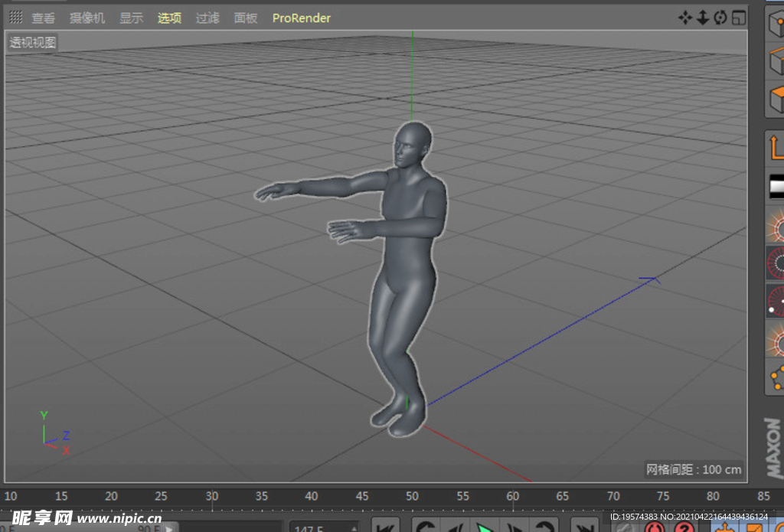Jump to frame 30 on timeline ruler

(212, 496)
